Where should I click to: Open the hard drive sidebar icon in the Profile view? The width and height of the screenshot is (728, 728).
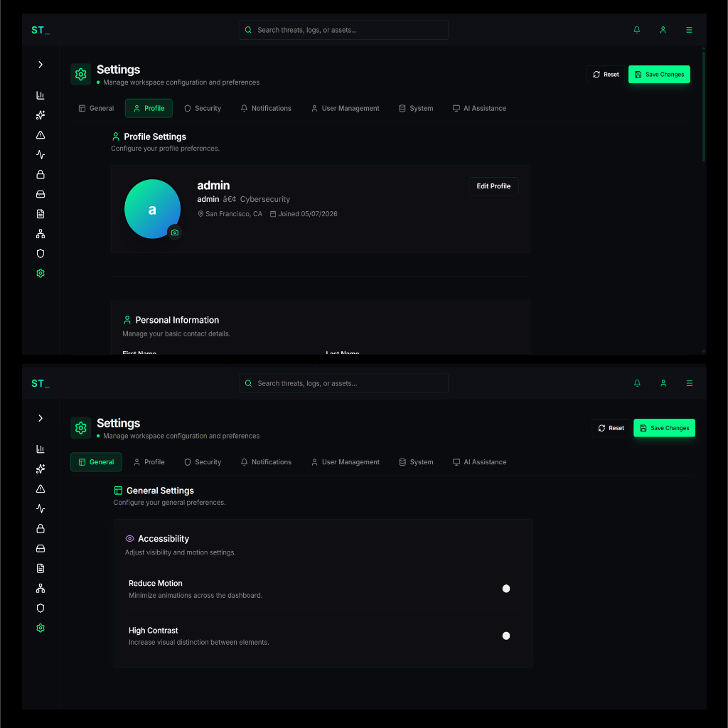pyautogui.click(x=41, y=194)
